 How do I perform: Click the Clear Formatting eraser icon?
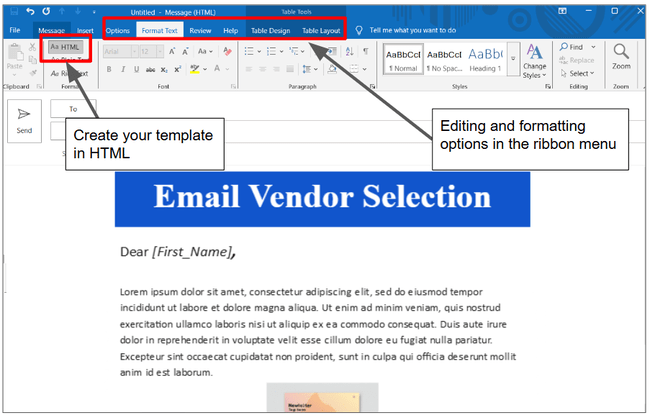point(227,51)
